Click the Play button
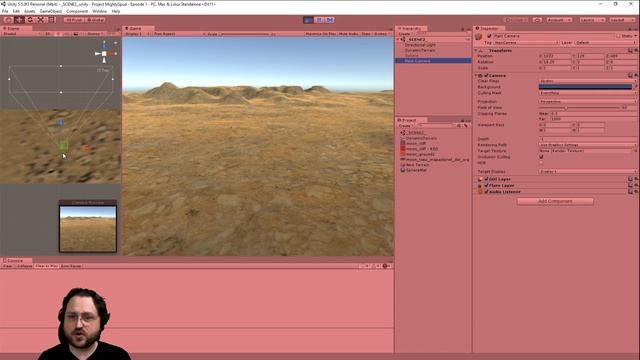This screenshot has height=360, width=640. point(308,20)
